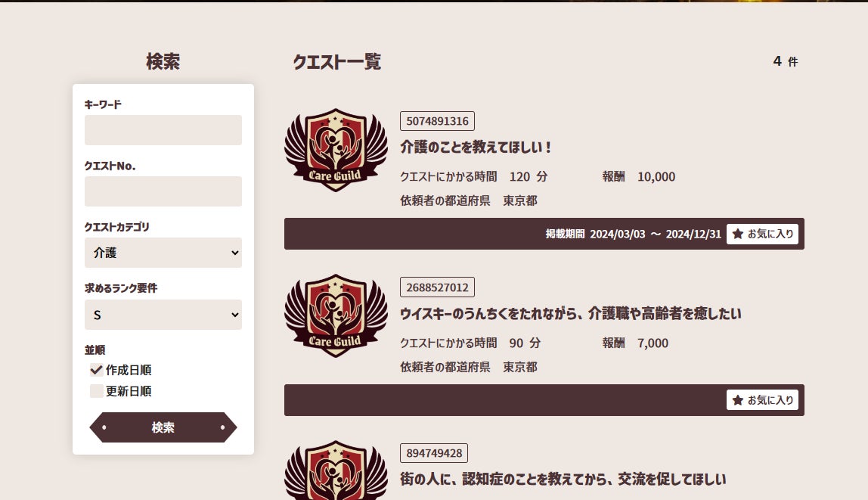868x500 pixels.
Task: Open Care Guild emblem of quest 894749428
Action: (336, 470)
